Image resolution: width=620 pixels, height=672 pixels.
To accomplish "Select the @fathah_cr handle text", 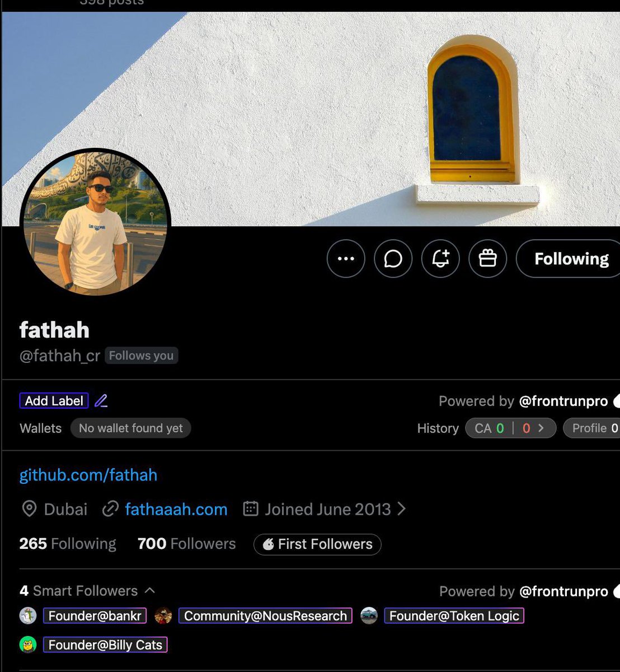I will coord(60,356).
